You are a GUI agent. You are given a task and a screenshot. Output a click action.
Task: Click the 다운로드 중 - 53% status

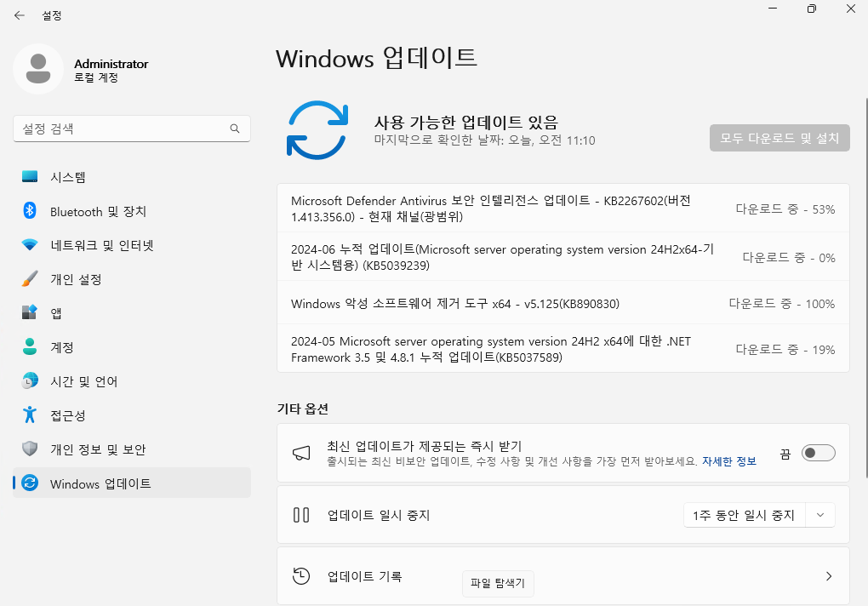pyautogui.click(x=785, y=209)
